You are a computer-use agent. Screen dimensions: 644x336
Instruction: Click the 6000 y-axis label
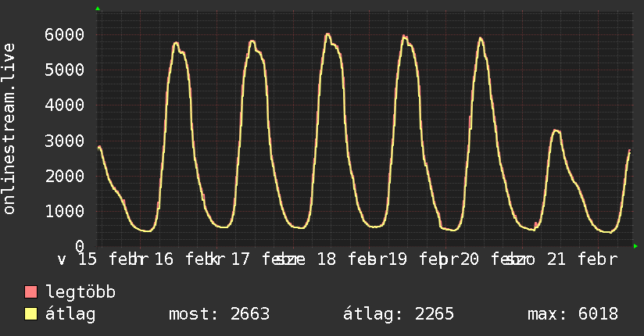click(64, 34)
